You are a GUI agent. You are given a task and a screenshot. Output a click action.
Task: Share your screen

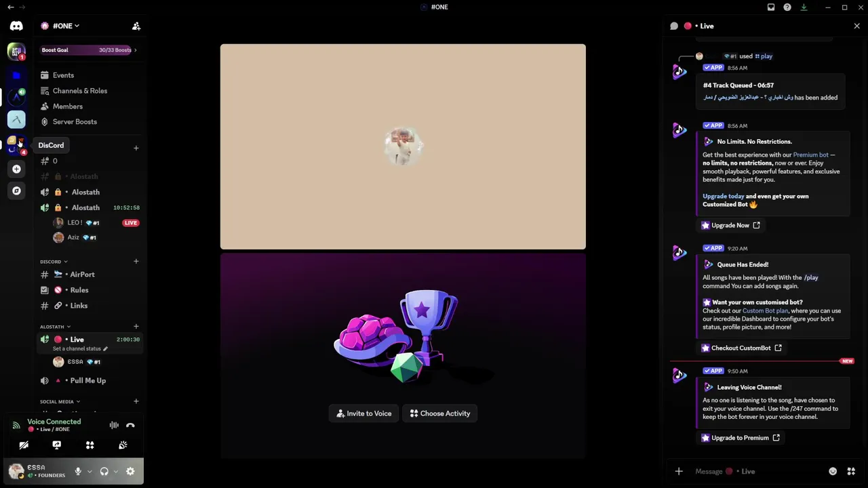(x=57, y=445)
